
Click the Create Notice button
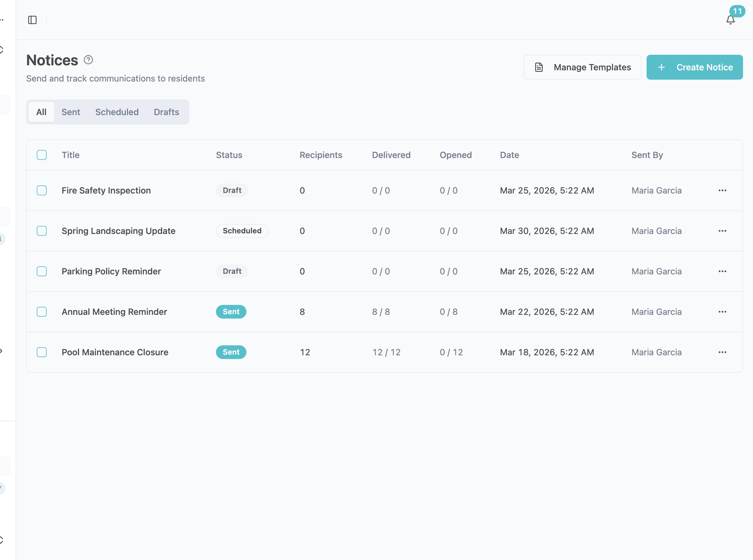[694, 67]
